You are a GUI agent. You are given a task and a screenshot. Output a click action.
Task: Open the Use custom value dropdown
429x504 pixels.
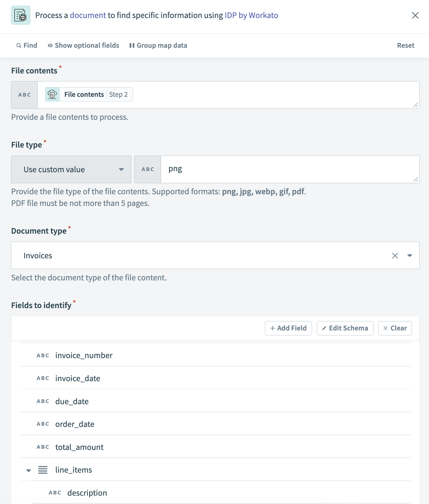71,169
